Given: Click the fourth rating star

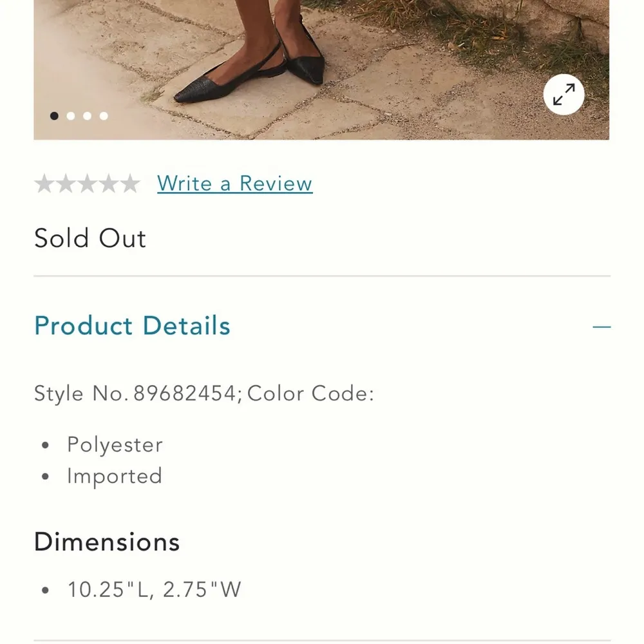Looking at the screenshot, I should pyautogui.click(x=108, y=184).
